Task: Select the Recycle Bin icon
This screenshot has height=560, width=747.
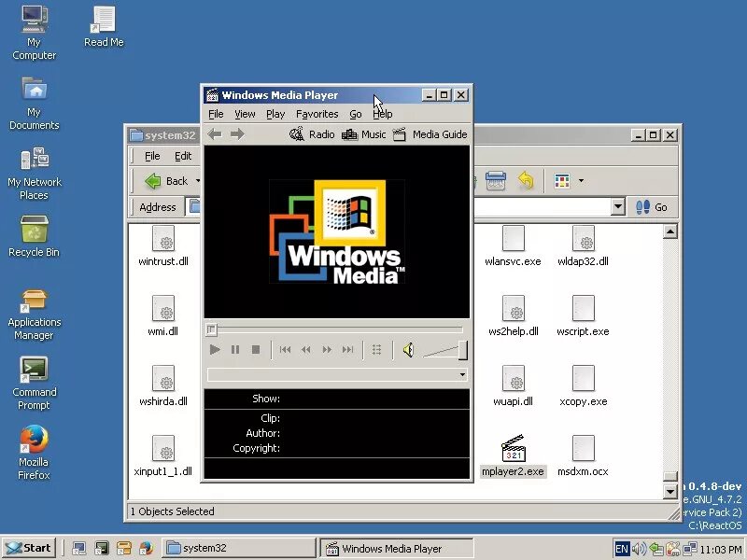Action: (x=35, y=237)
